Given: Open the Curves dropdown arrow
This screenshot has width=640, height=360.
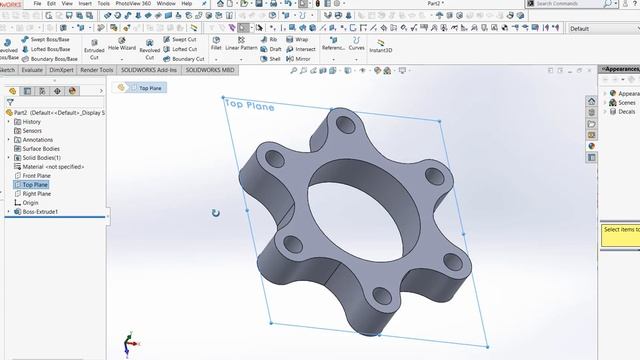Looking at the screenshot, I should (356, 60).
